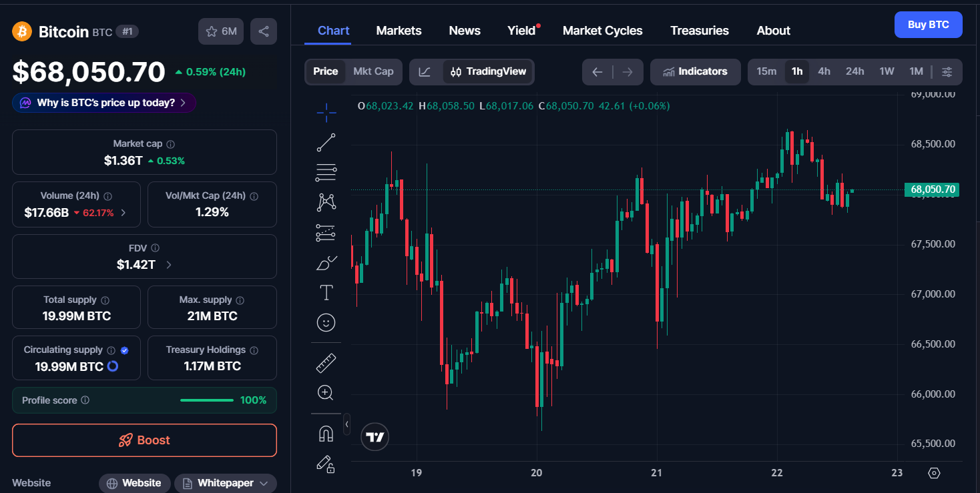Screen dimensions: 980x493
Task: Select the trend line drawing tool
Action: (x=326, y=142)
